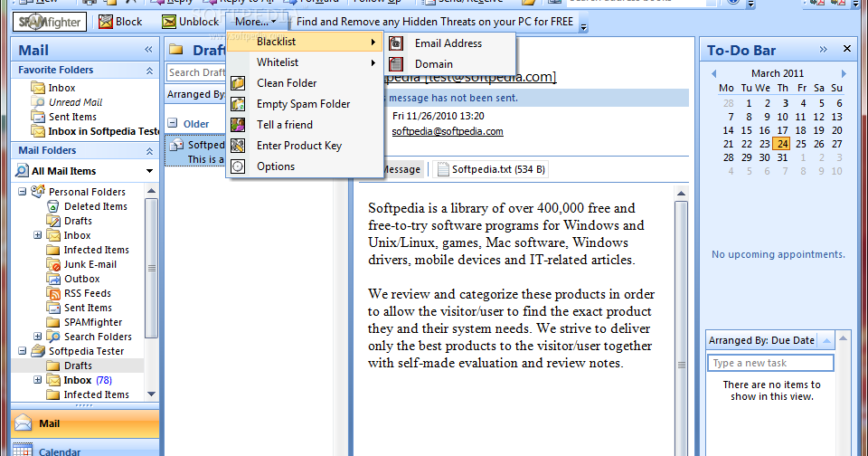Select Email Address in Blacklist submenu
The image size is (868, 456).
(x=450, y=43)
